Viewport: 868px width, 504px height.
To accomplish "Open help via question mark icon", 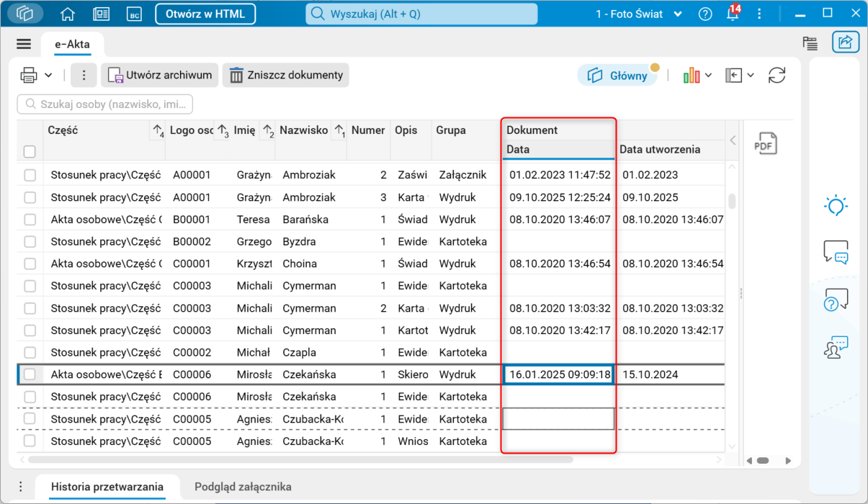I will 705,14.
